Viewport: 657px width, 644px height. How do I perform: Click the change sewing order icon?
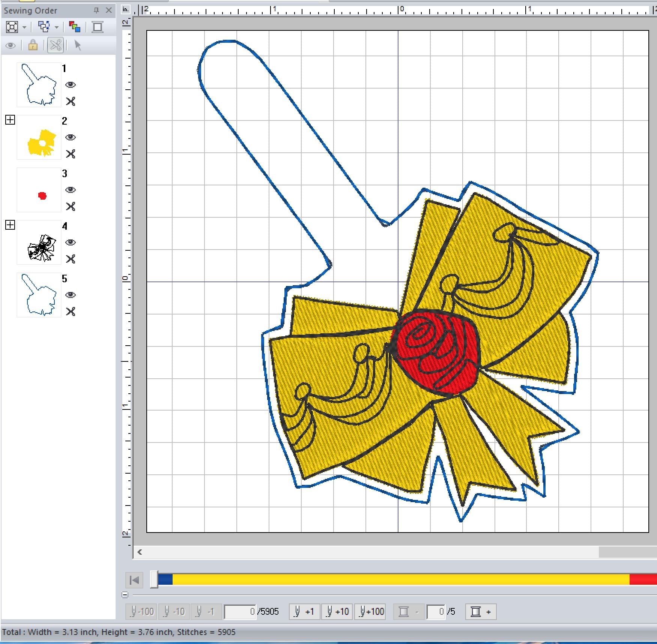(x=44, y=27)
